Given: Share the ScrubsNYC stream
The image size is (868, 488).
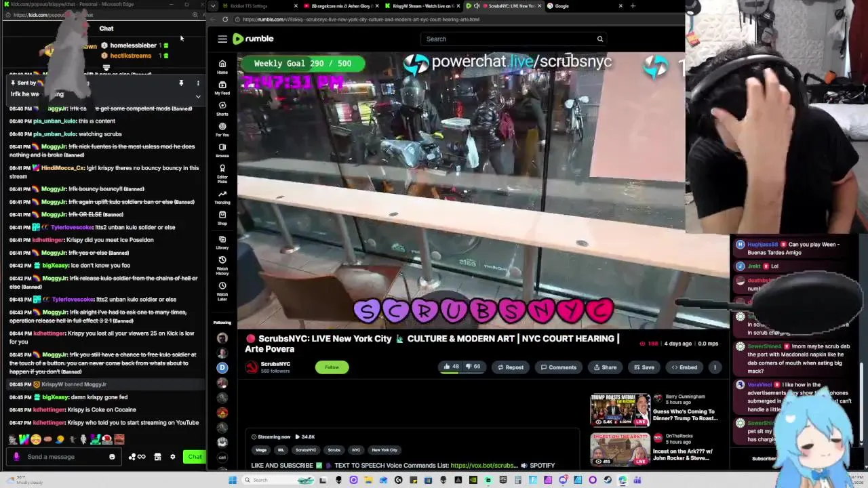Looking at the screenshot, I should point(605,367).
